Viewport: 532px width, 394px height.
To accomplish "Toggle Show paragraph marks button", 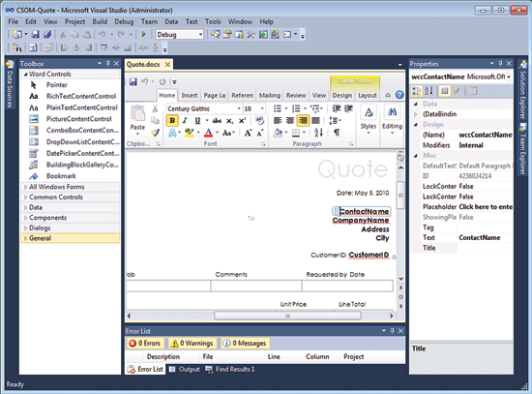I will (x=337, y=133).
